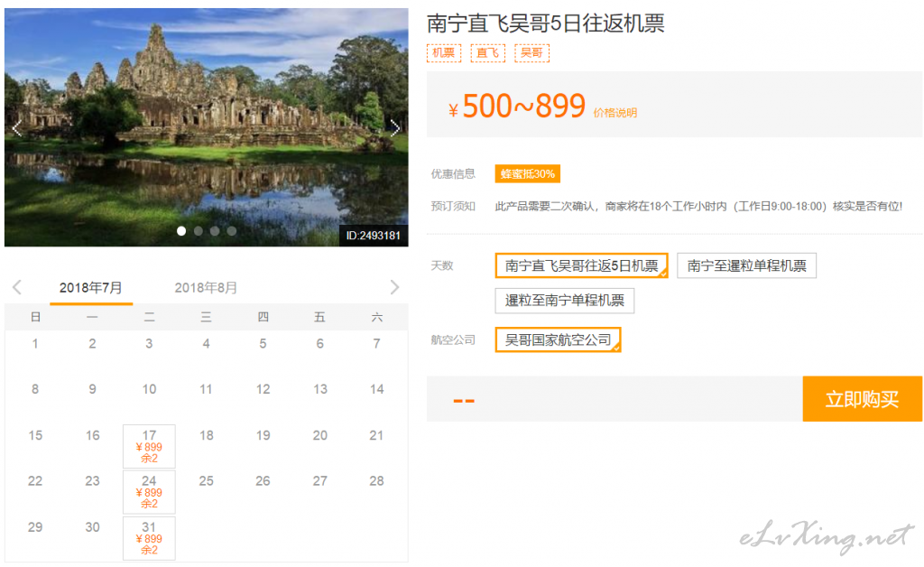Click calendar date 8
This screenshot has height=567, width=924.
35,389
